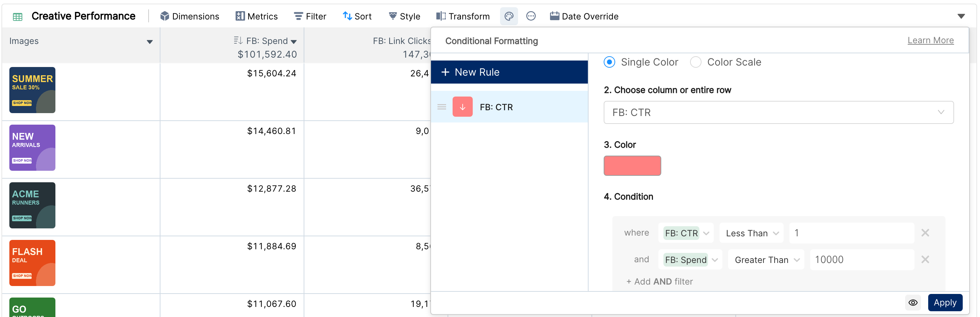This screenshot has height=317, width=980.
Task: Open the Dimensions menu
Action: (190, 16)
